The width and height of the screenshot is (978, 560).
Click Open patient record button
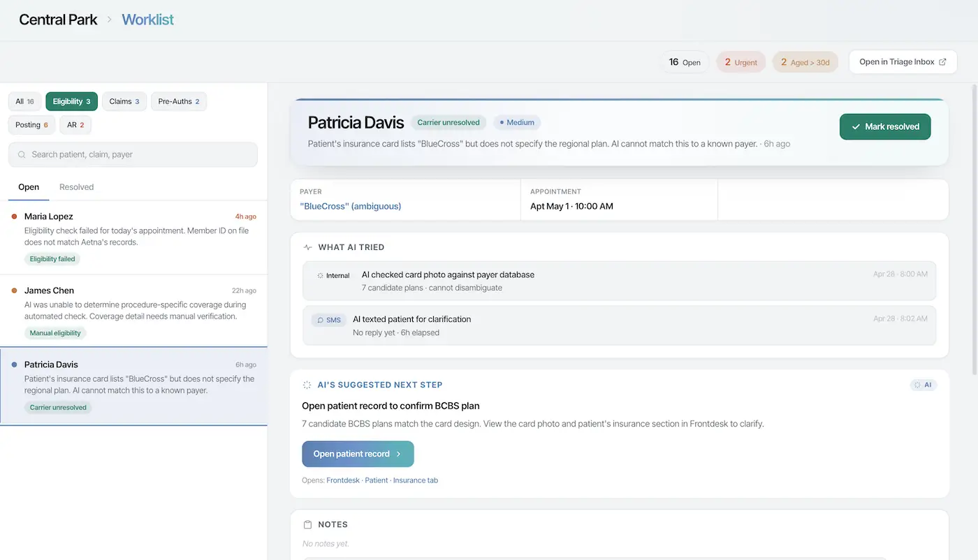click(x=358, y=454)
